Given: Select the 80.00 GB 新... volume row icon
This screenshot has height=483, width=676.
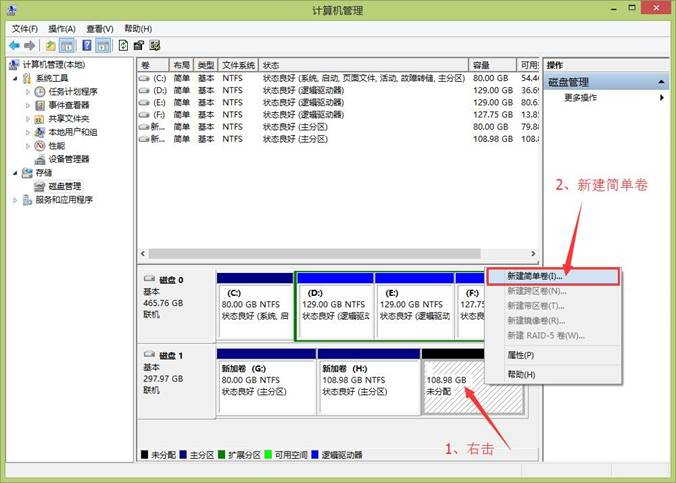Looking at the screenshot, I should pos(144,127).
